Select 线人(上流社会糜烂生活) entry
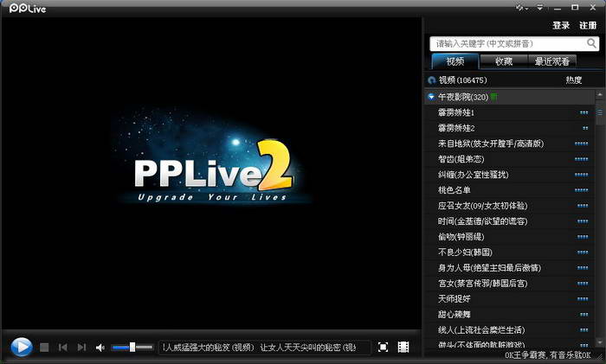 509,330
